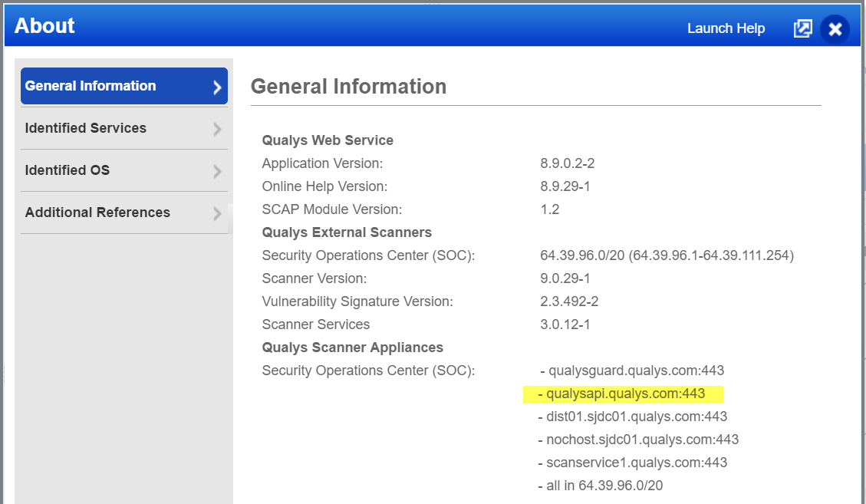
Task: Click the scanservice1.qualys.com:443 entry
Action: 636,463
